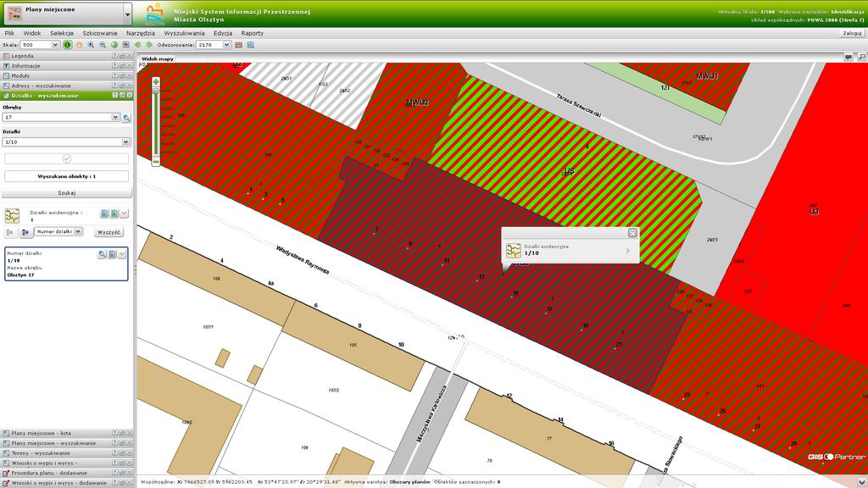Click the zoom to selection icon
Screen dimensions: 868x488
pyautogui.click(x=125, y=45)
